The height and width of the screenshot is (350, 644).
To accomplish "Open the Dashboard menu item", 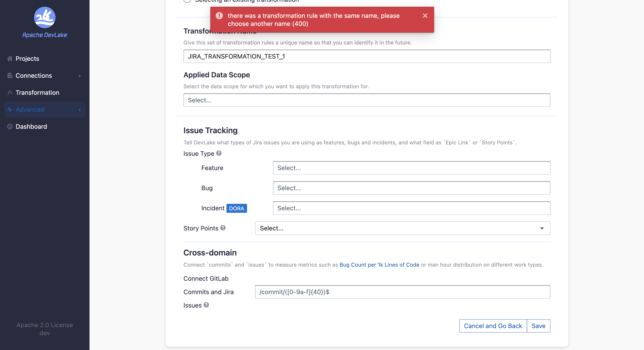I will (31, 127).
